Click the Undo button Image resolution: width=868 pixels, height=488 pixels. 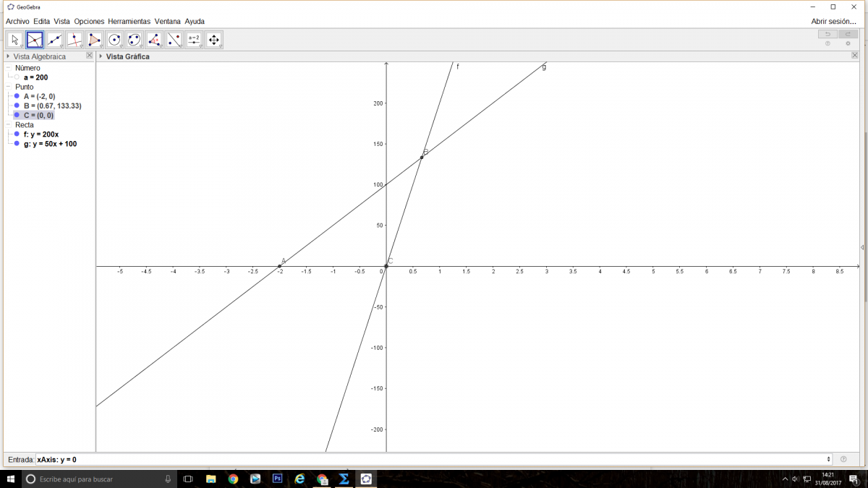point(827,34)
